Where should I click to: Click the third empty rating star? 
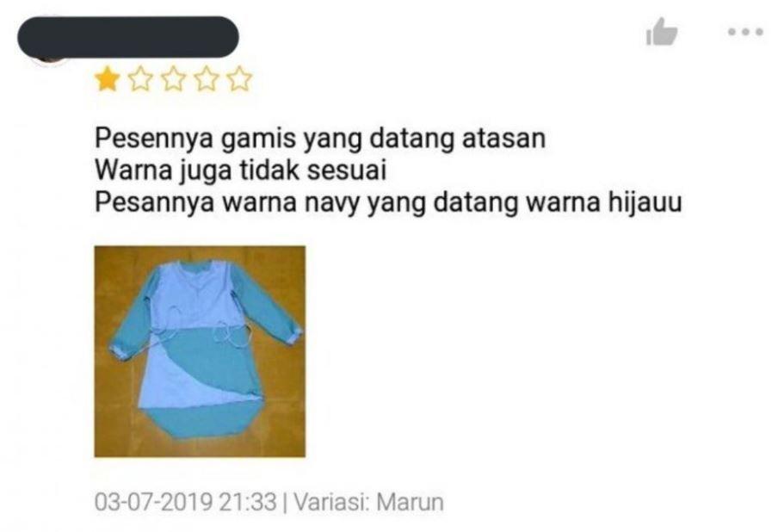pyautogui.click(x=174, y=79)
